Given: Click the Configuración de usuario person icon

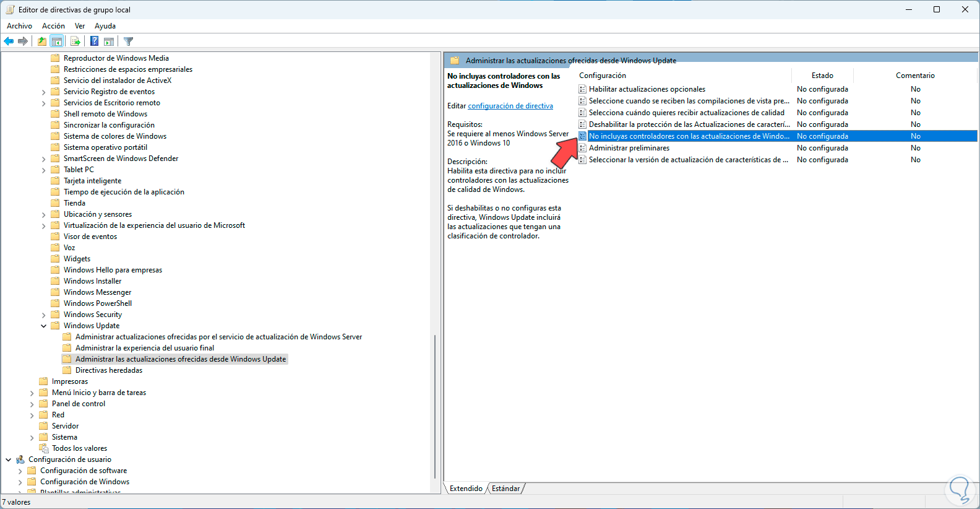Looking at the screenshot, I should pos(20,459).
